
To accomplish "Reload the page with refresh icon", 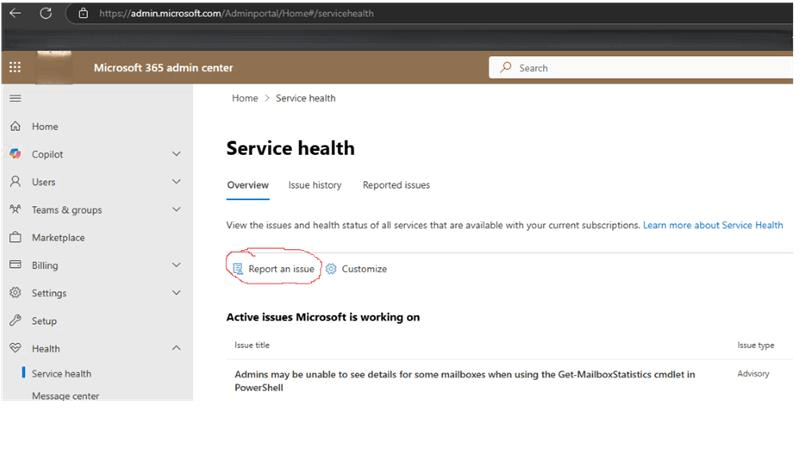I will tap(46, 13).
